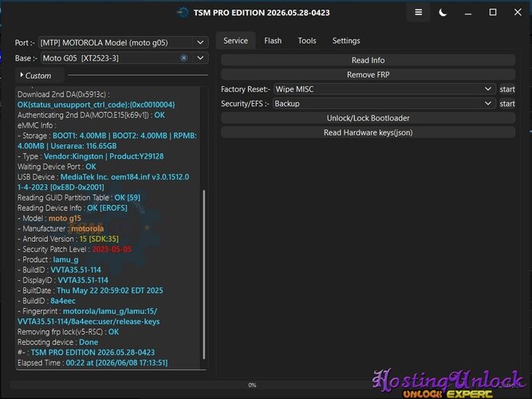
Task: Select 'Userarea: 116.65GB' storage text
Action: click(x=84, y=146)
